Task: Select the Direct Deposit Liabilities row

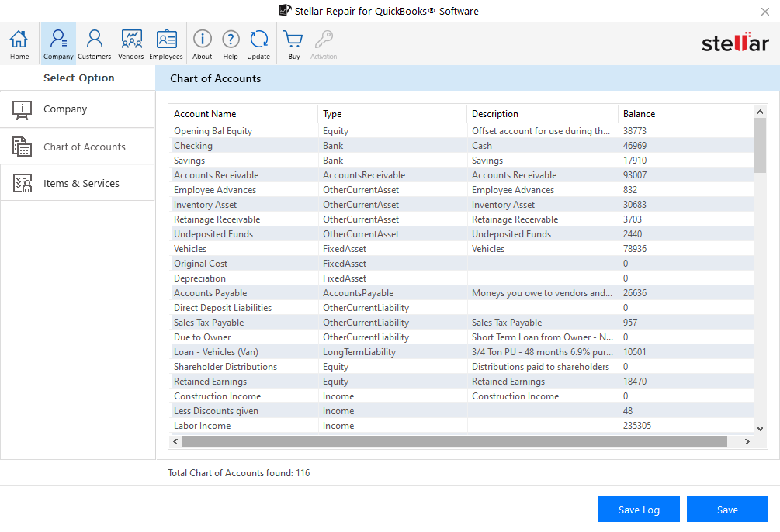Action: [x=461, y=308]
